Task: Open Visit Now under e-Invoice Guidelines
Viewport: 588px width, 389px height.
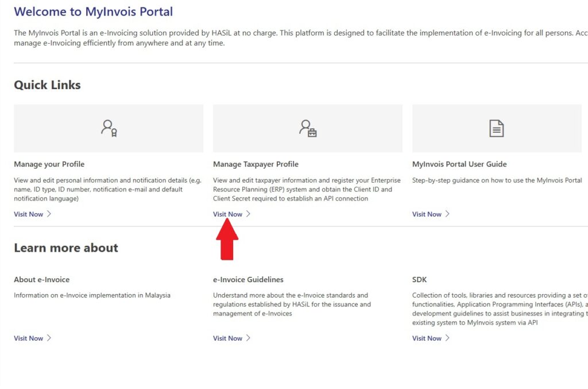Action: coord(227,338)
